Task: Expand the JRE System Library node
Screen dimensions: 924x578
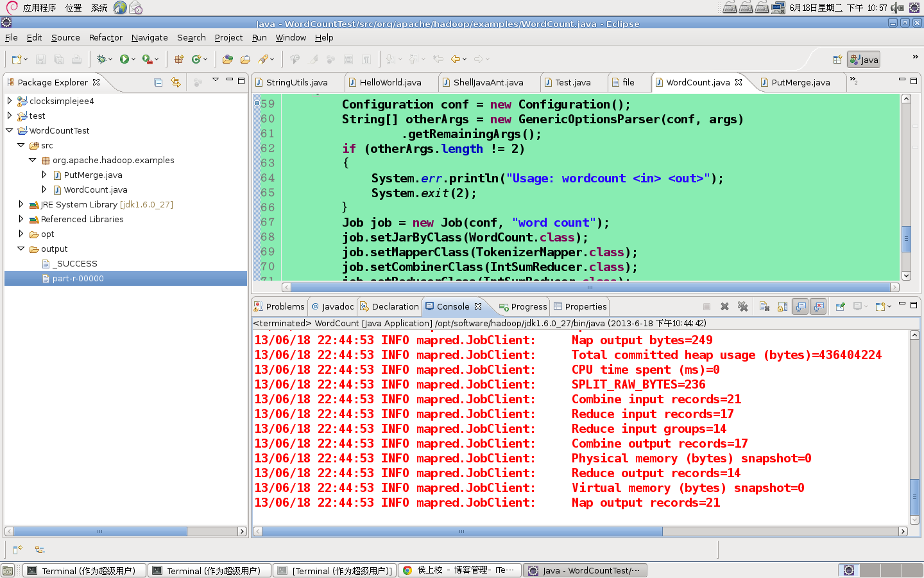Action: click(x=21, y=204)
